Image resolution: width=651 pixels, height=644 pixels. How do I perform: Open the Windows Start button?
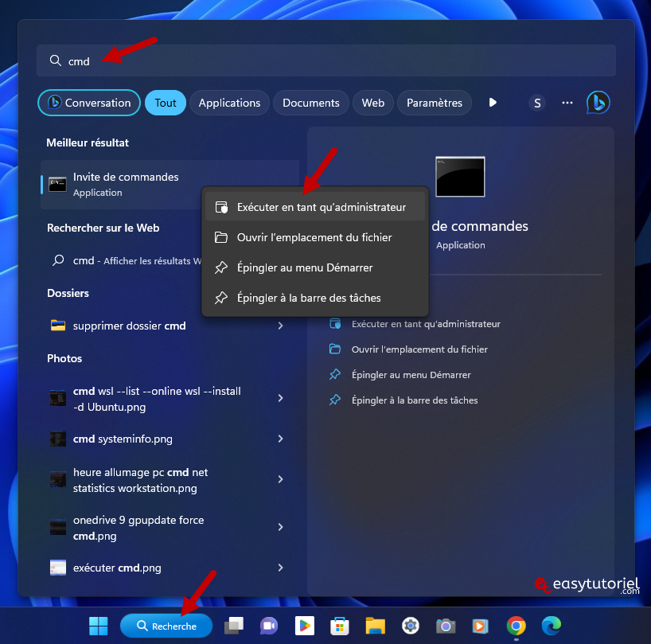(x=99, y=626)
